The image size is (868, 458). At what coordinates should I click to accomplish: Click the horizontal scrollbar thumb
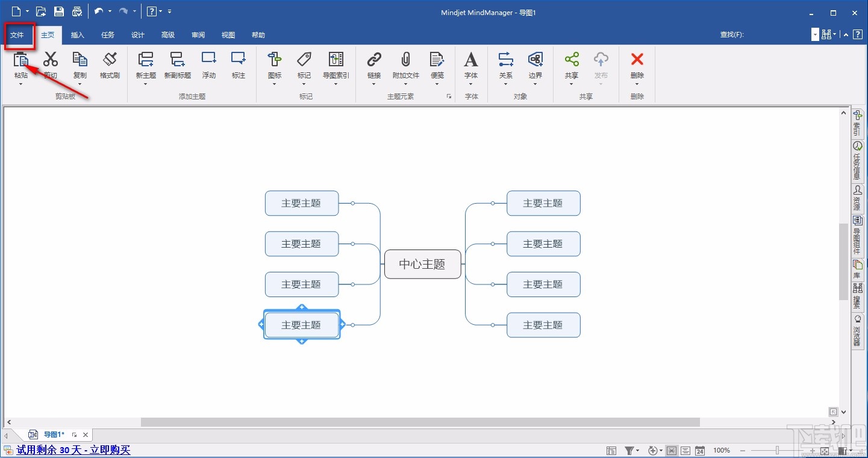[420, 422]
